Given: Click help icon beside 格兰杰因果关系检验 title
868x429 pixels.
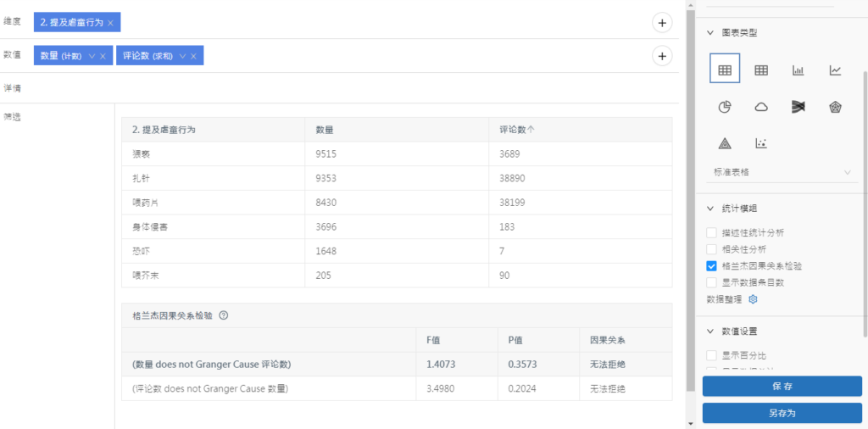Looking at the screenshot, I should (224, 315).
